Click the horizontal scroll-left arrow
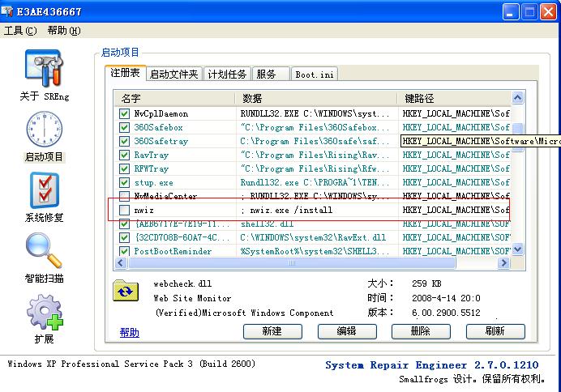This screenshot has width=561, height=392. [121, 263]
